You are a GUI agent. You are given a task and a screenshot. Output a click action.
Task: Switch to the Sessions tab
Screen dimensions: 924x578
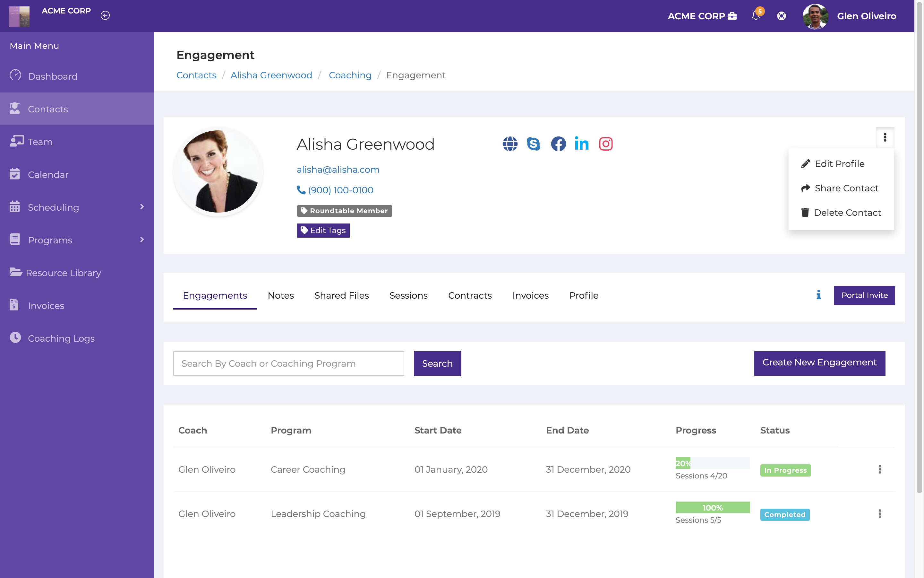pyautogui.click(x=408, y=295)
